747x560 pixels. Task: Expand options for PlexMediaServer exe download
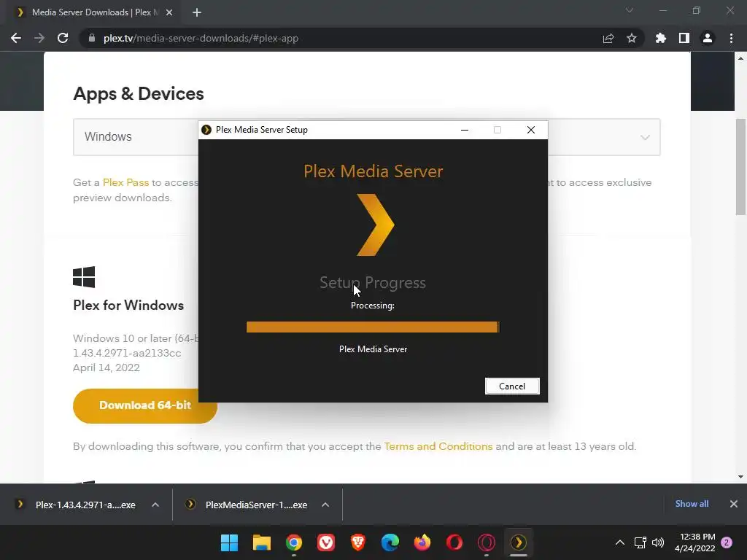[x=325, y=505]
